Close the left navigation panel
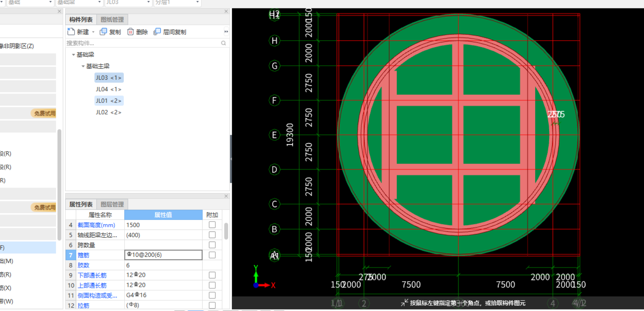Viewport: 644px width, 311px height. coord(59,12)
